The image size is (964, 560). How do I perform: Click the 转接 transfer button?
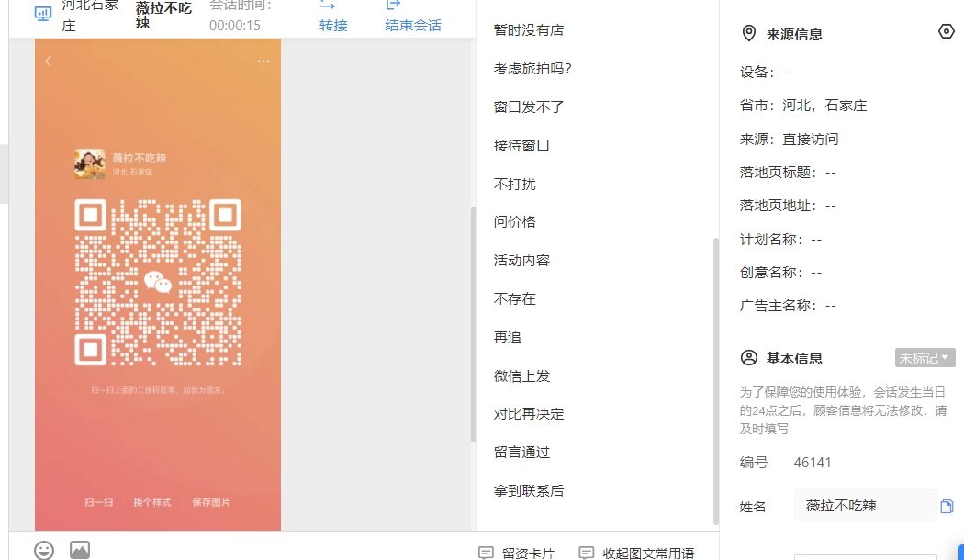pyautogui.click(x=333, y=17)
